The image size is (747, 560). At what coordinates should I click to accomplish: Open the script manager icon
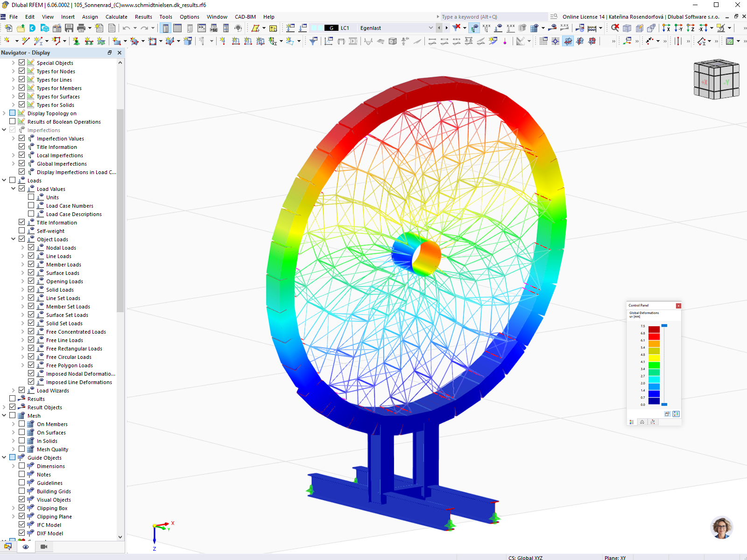tap(214, 28)
